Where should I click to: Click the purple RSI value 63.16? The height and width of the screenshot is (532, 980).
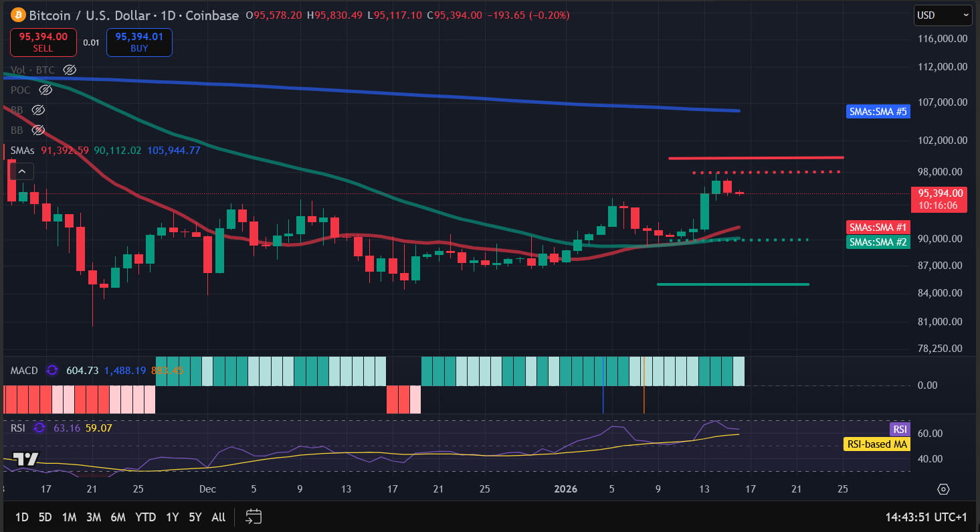click(x=66, y=428)
